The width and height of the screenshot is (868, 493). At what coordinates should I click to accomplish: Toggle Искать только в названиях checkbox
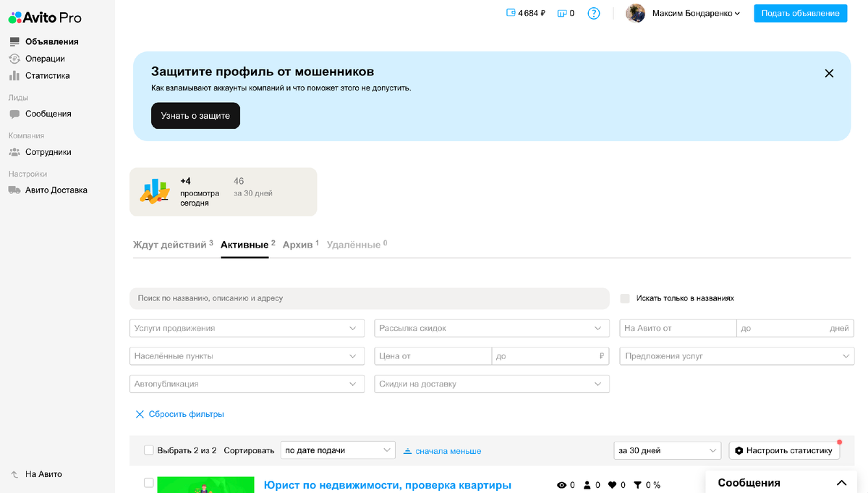click(x=625, y=298)
